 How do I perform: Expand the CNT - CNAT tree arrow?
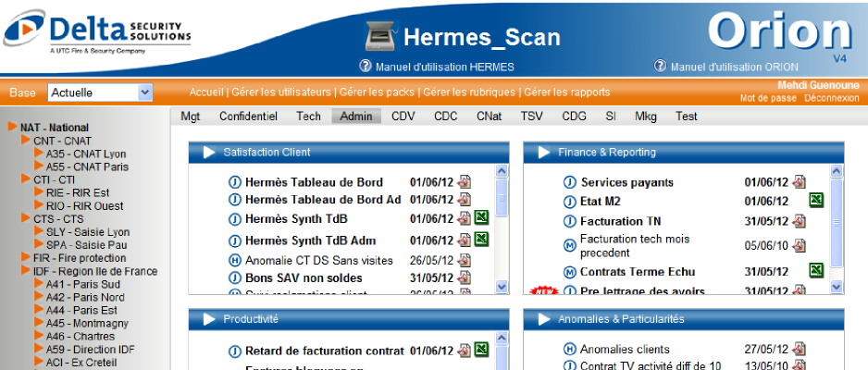[x=26, y=140]
